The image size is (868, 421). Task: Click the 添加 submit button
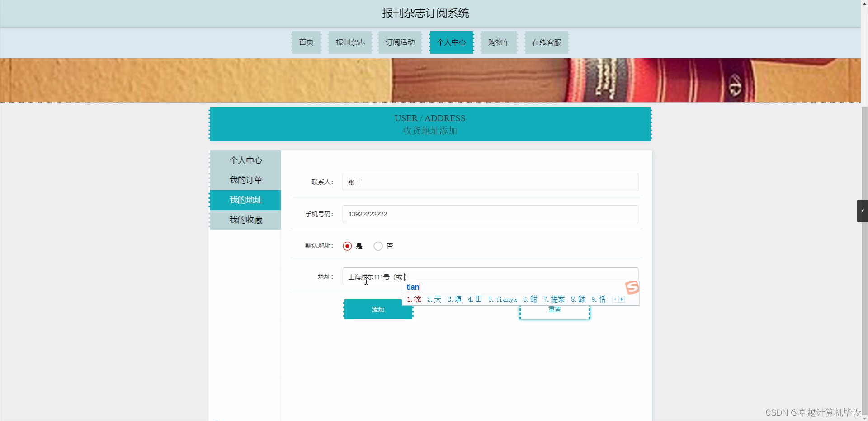[378, 309]
